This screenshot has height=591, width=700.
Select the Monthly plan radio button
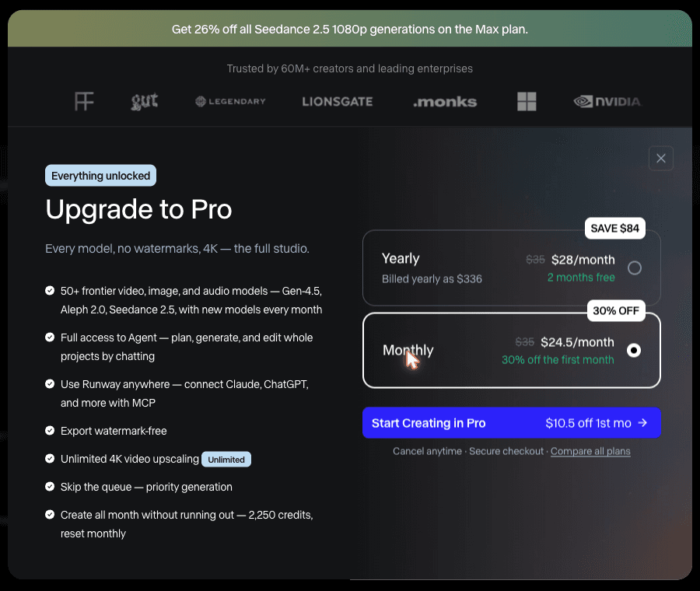[x=633, y=351]
